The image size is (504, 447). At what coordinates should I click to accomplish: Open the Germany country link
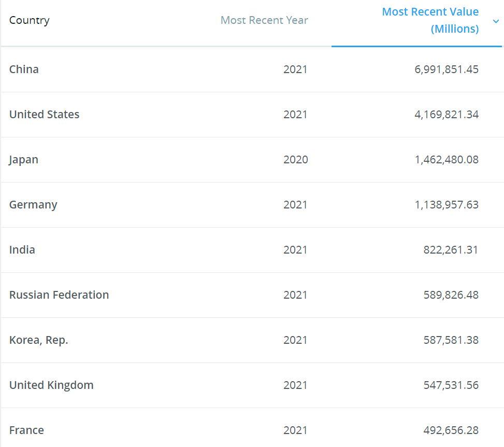[33, 204]
